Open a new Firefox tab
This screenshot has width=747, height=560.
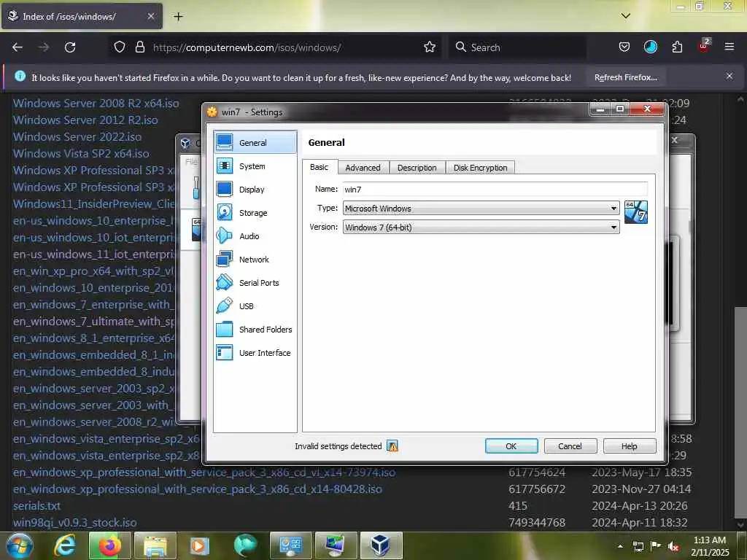click(x=178, y=17)
